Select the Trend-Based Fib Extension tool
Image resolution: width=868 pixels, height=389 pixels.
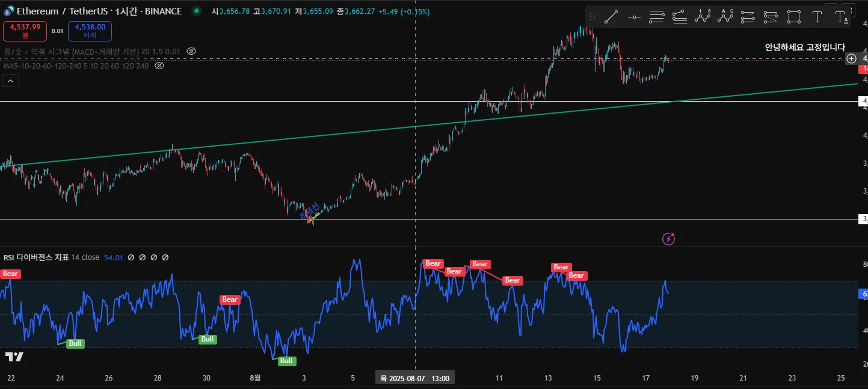coord(679,17)
